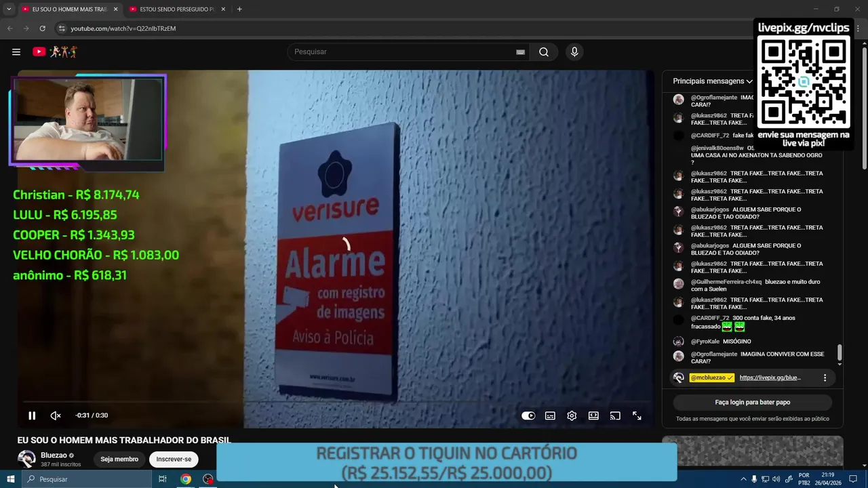Click the video progress bar

(x=336, y=403)
